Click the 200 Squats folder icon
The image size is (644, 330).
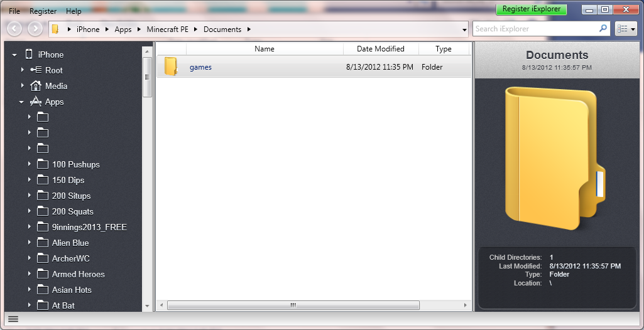43,211
